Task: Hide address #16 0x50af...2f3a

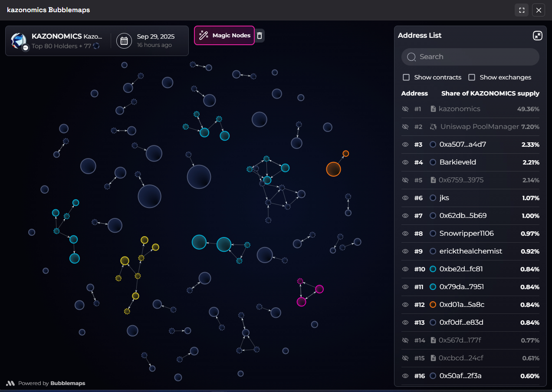Action: (x=406, y=376)
